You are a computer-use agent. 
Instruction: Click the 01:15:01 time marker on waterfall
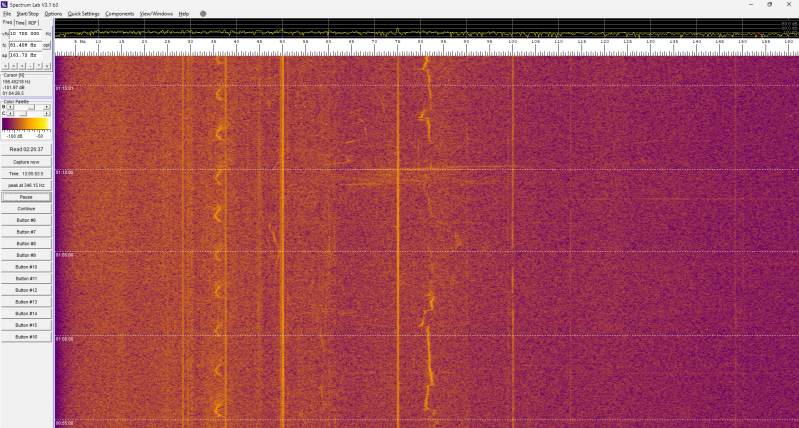64,89
